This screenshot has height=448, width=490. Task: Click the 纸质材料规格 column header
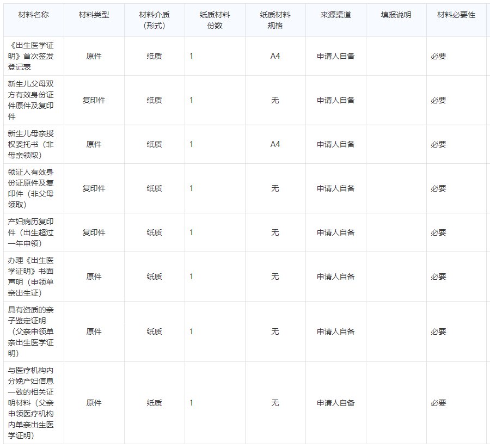275,20
